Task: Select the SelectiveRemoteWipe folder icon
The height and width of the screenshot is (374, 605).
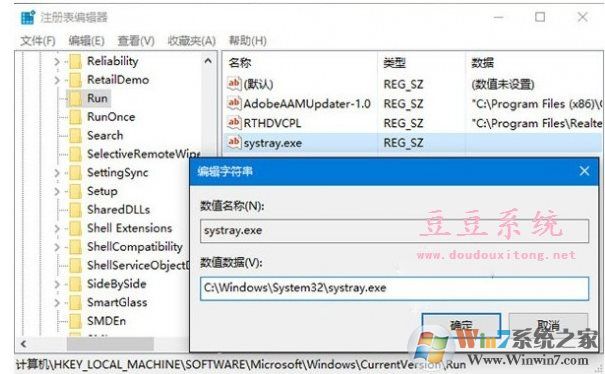Action: pos(76,154)
